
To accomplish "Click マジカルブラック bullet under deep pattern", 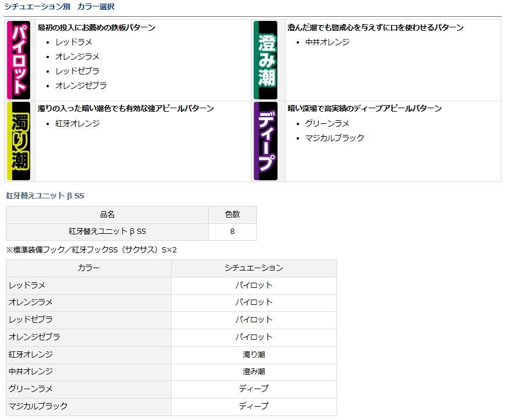I will pos(335,138).
